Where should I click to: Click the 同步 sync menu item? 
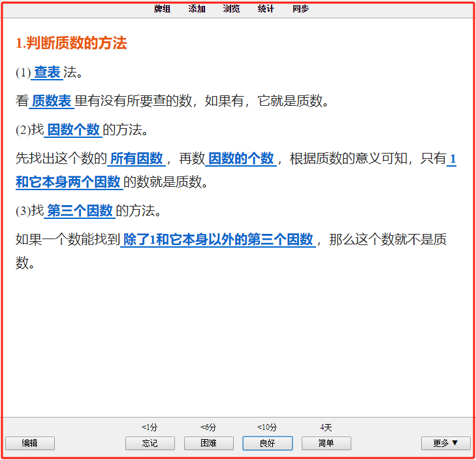point(300,8)
